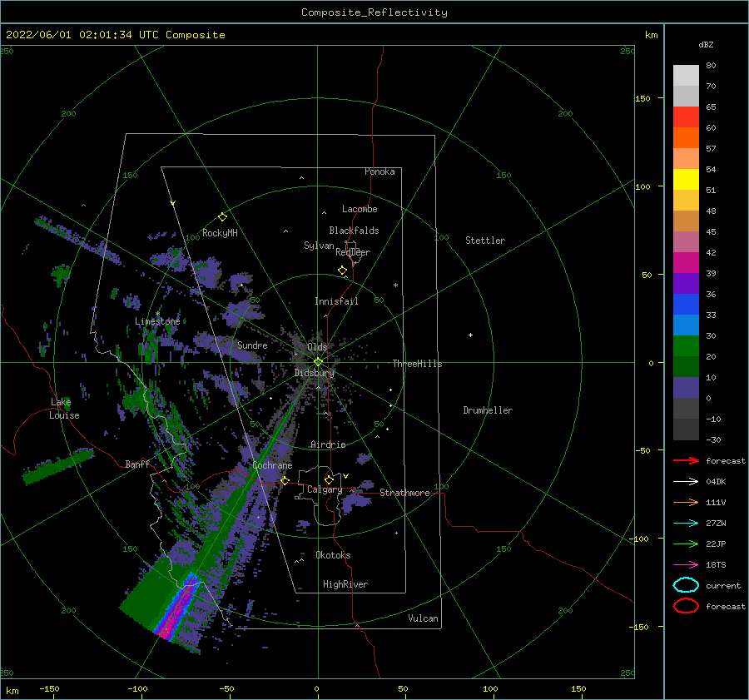Click the Composite_Reflectivity title

point(374,12)
